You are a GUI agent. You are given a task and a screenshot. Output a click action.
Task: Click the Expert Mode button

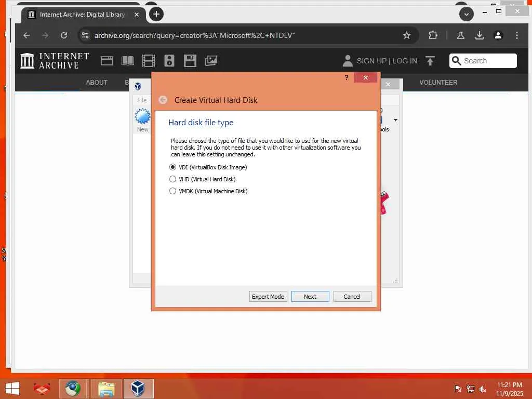tap(268, 297)
